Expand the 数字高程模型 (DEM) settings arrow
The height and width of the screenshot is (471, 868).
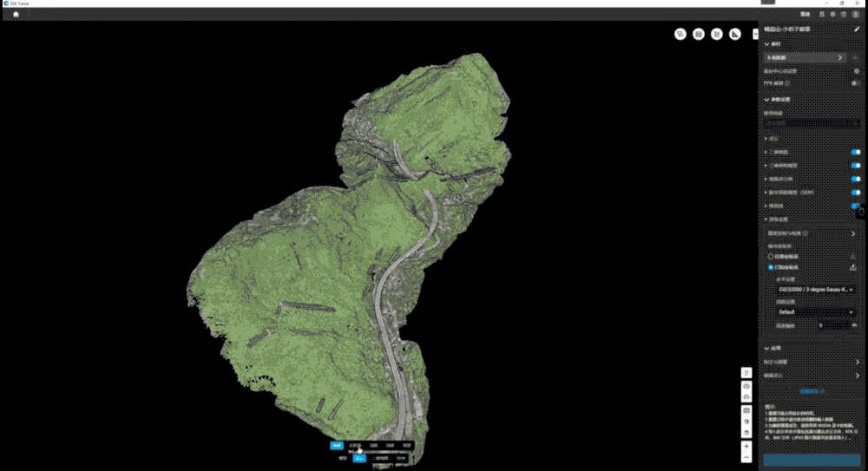click(x=766, y=193)
